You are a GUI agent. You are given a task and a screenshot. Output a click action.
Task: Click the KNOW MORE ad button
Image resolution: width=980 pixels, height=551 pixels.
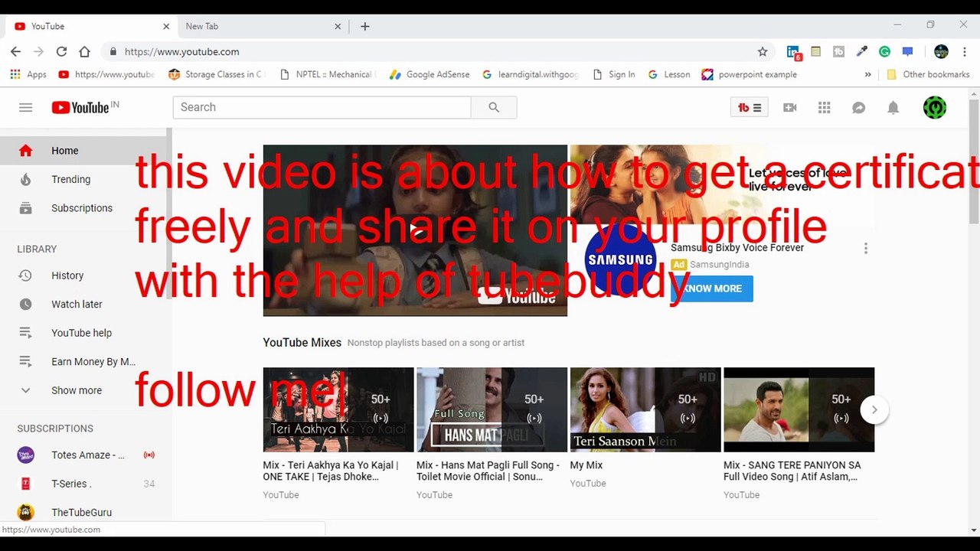712,289
